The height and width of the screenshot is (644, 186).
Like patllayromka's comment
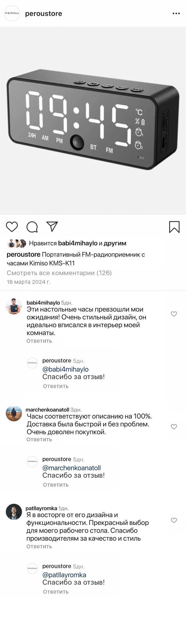174,520
